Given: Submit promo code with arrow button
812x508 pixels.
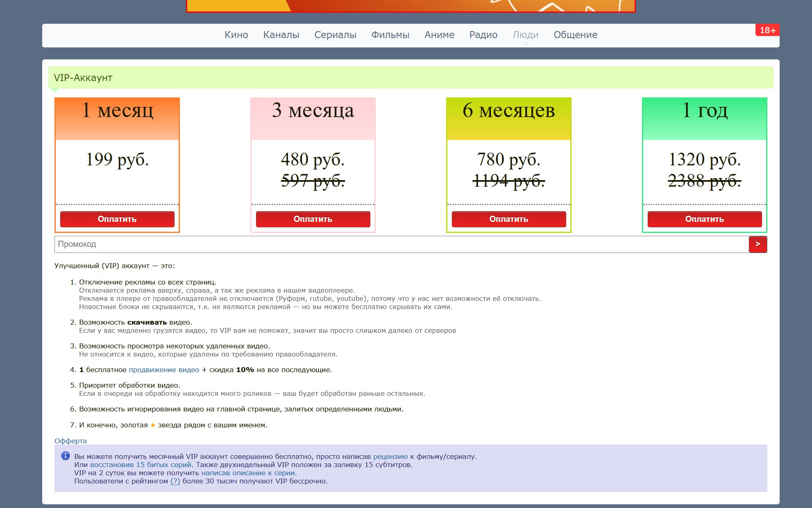Looking at the screenshot, I should click(x=758, y=244).
